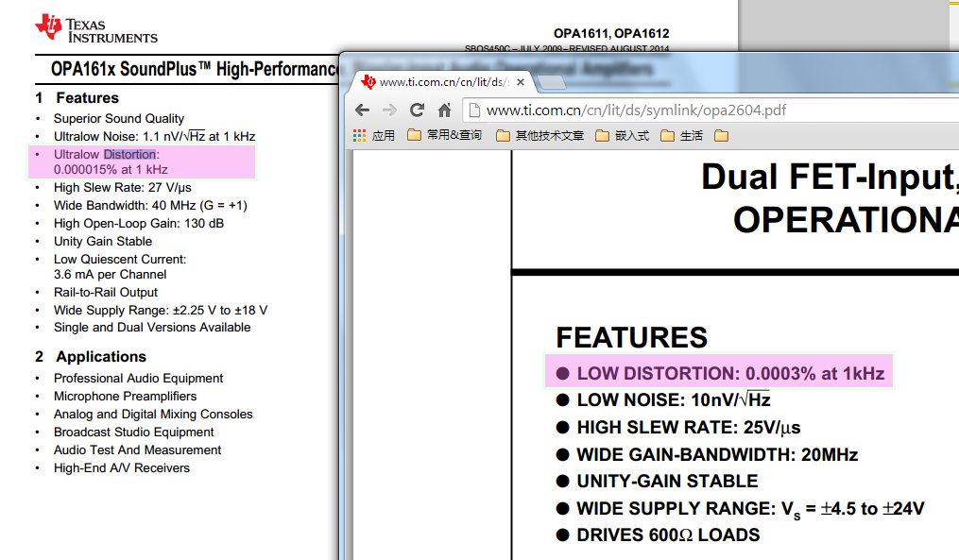Click 'High Slew Rate: 27 V/µs' text
Viewport: 959px width, 560px height.
coord(122,188)
